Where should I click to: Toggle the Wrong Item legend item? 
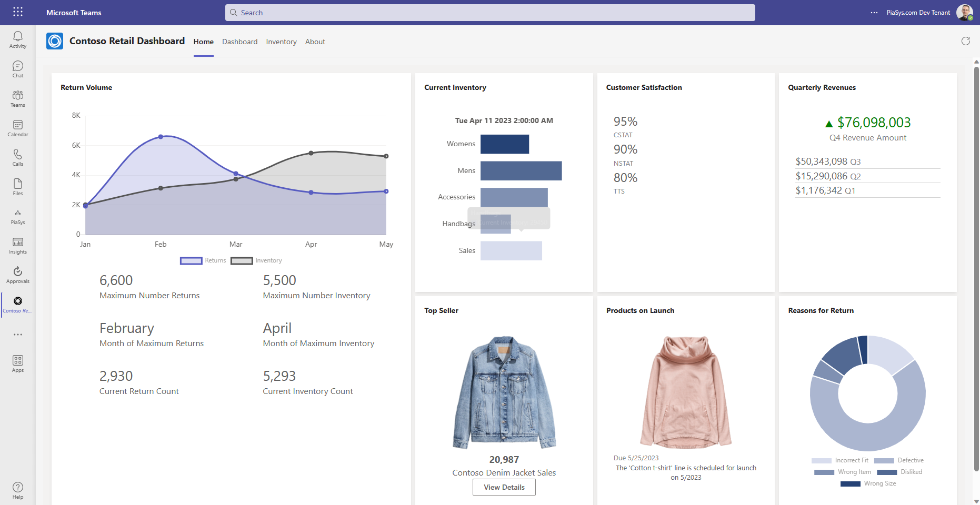coord(843,472)
